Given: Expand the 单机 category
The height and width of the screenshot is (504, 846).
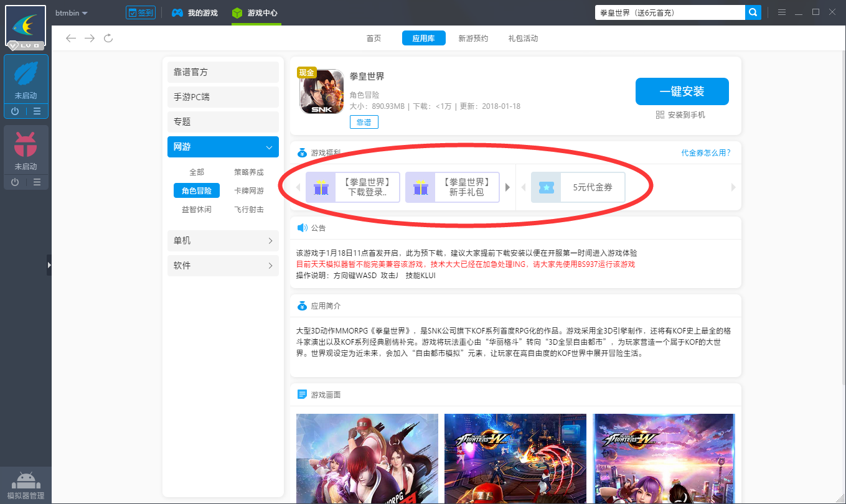Looking at the screenshot, I should click(223, 241).
